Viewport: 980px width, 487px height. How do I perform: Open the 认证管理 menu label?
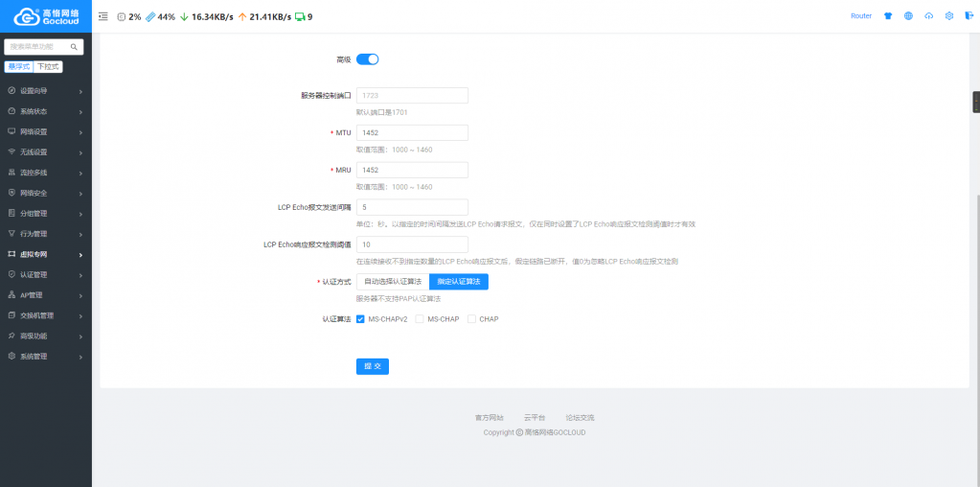[34, 274]
